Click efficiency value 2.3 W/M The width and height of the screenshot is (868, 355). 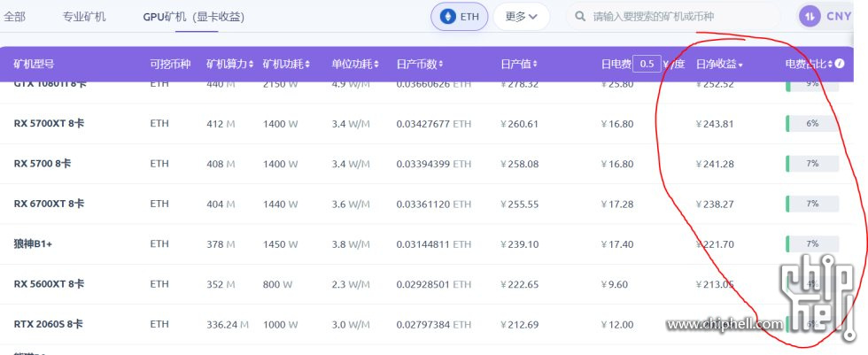tap(351, 284)
